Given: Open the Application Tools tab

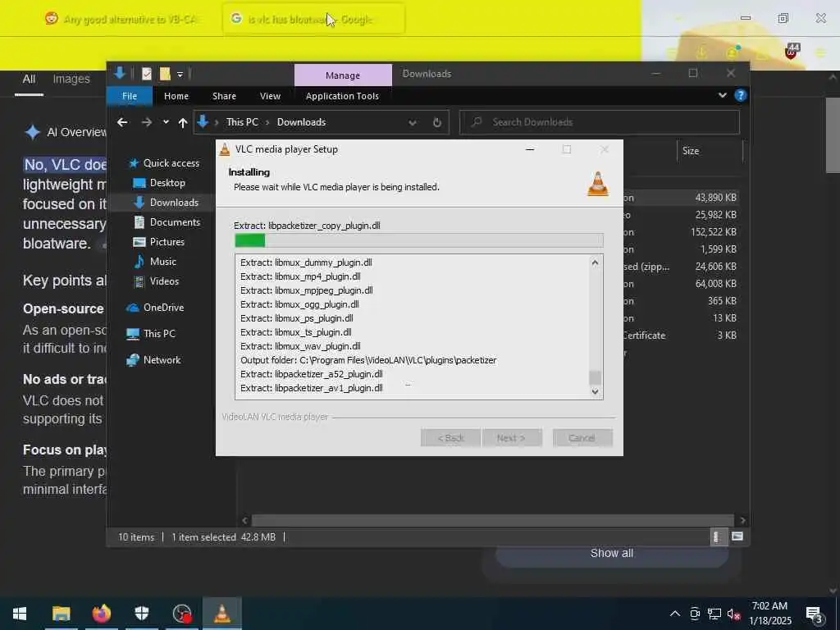Looking at the screenshot, I should (x=342, y=96).
